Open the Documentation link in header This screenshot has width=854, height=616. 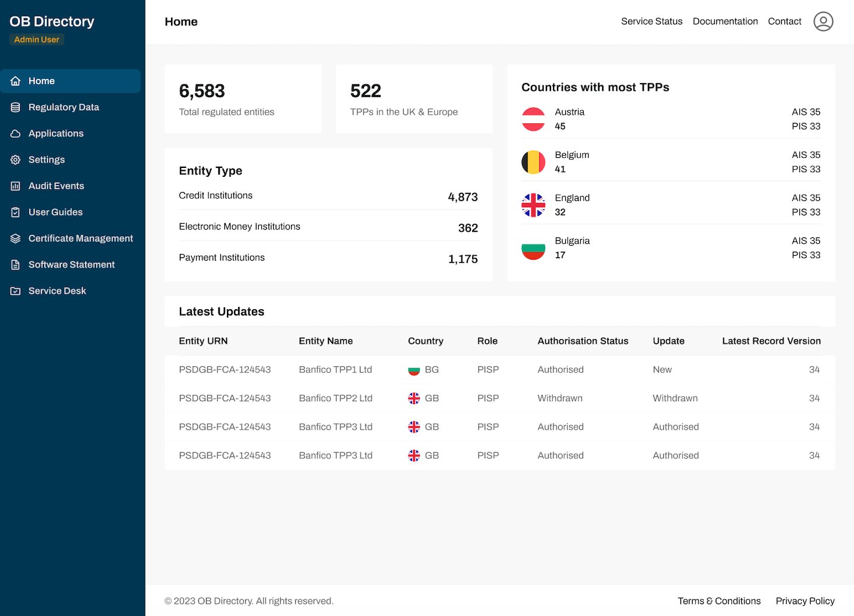point(725,21)
